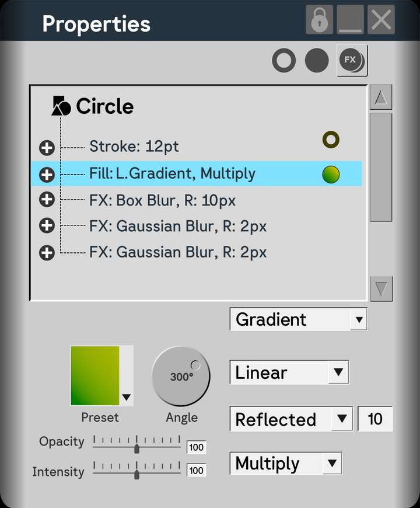Screen dimensions: 420x508
Task: Select the hollow circle icon in the top toolbar
Action: coord(284,60)
